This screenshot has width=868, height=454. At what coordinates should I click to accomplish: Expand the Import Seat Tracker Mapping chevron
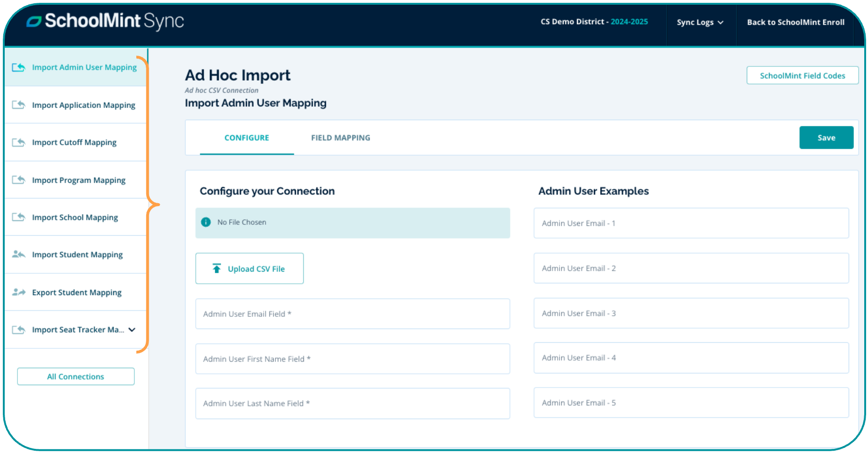click(x=132, y=330)
